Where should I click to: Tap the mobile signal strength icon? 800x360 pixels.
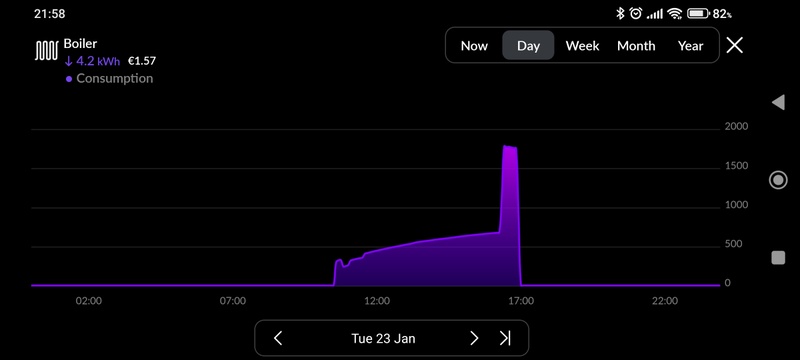coord(655,14)
